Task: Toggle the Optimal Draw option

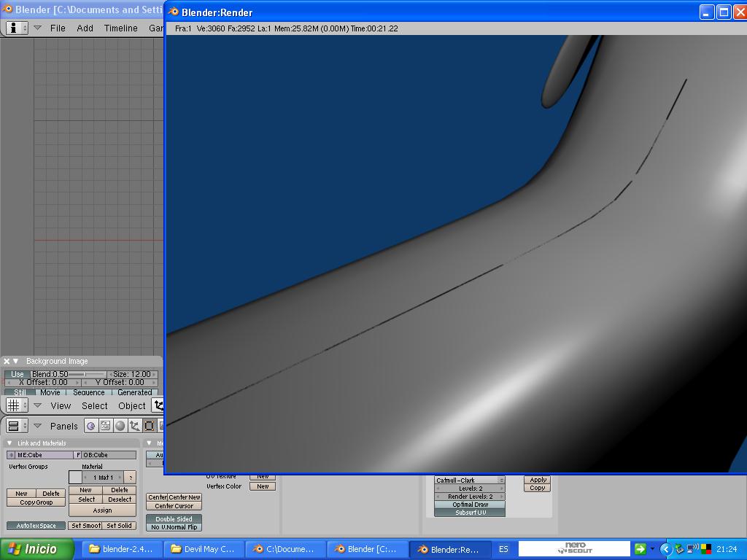Action: [470, 505]
